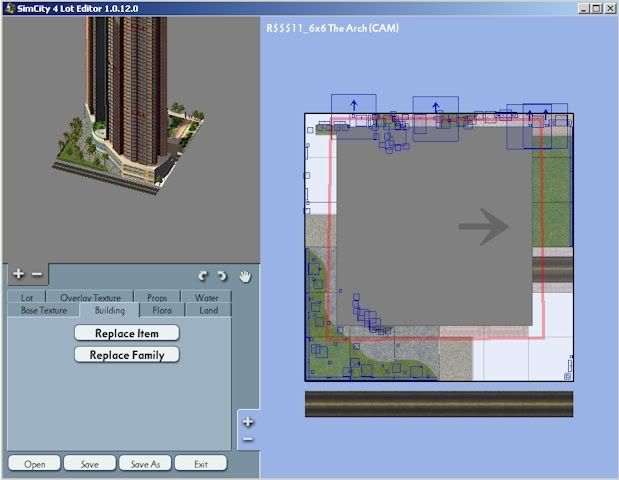Open the Lot tab

pos(27,298)
